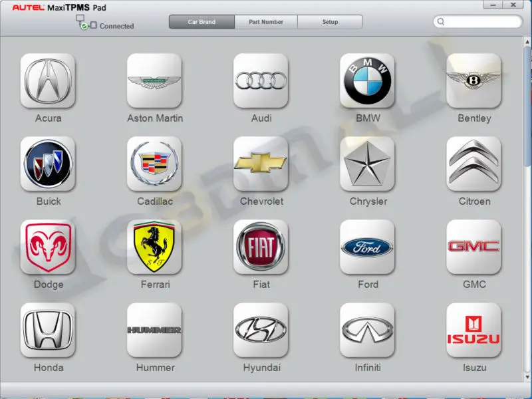
Task: Open the Part Number tab
Action: click(x=266, y=22)
